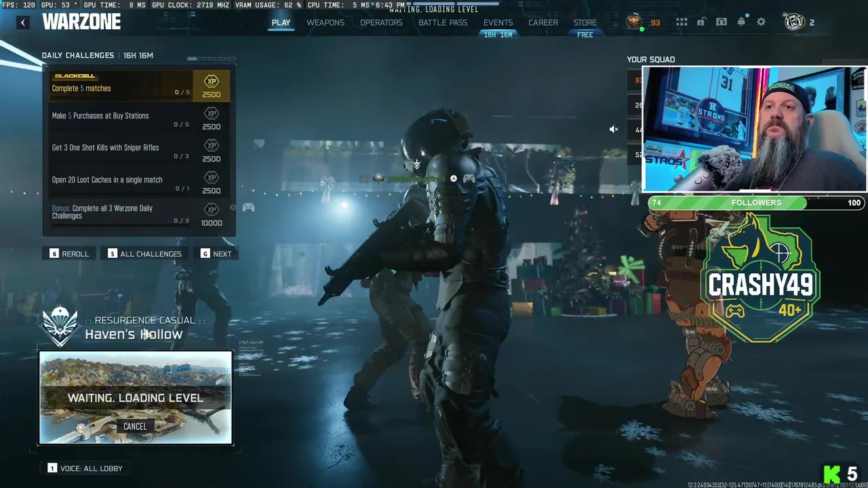Go back with the arrow beside WARZONE
The height and width of the screenshot is (488, 868).
click(23, 22)
